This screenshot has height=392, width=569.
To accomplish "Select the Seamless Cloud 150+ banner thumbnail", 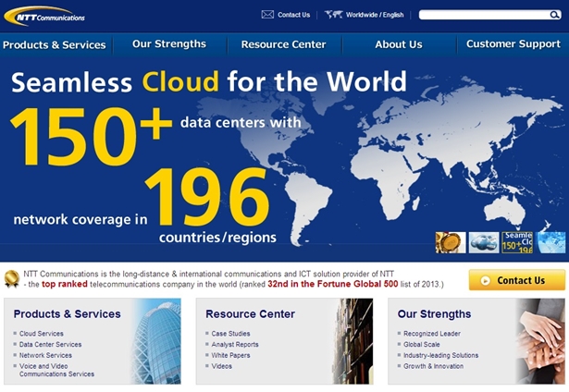I will 517,242.
